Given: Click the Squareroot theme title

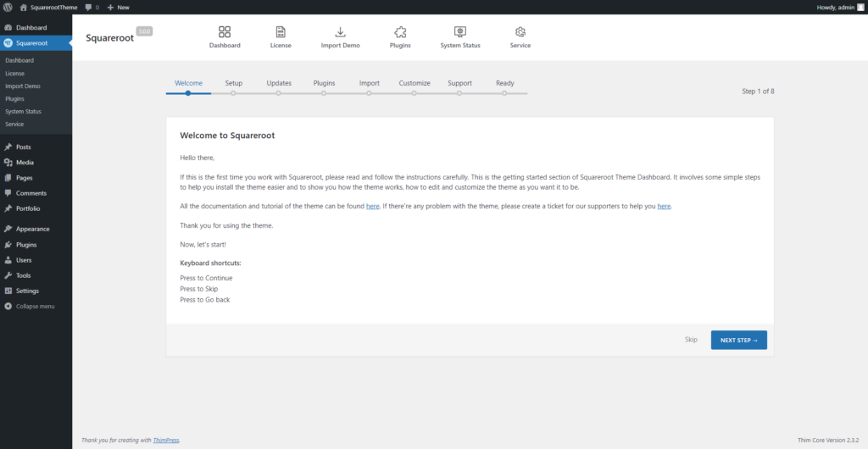Looking at the screenshot, I should click(x=109, y=39).
